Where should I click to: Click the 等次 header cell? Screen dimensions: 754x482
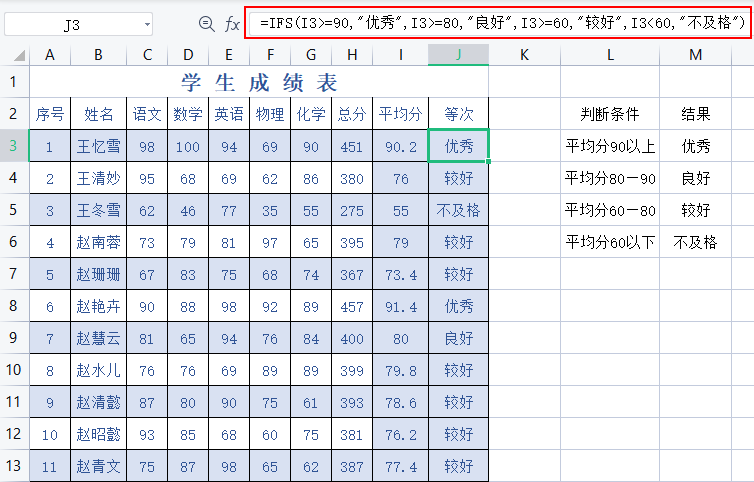click(x=459, y=114)
